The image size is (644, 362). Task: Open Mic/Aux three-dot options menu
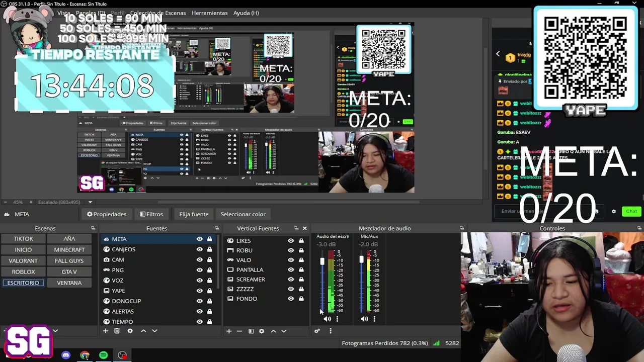click(x=374, y=319)
